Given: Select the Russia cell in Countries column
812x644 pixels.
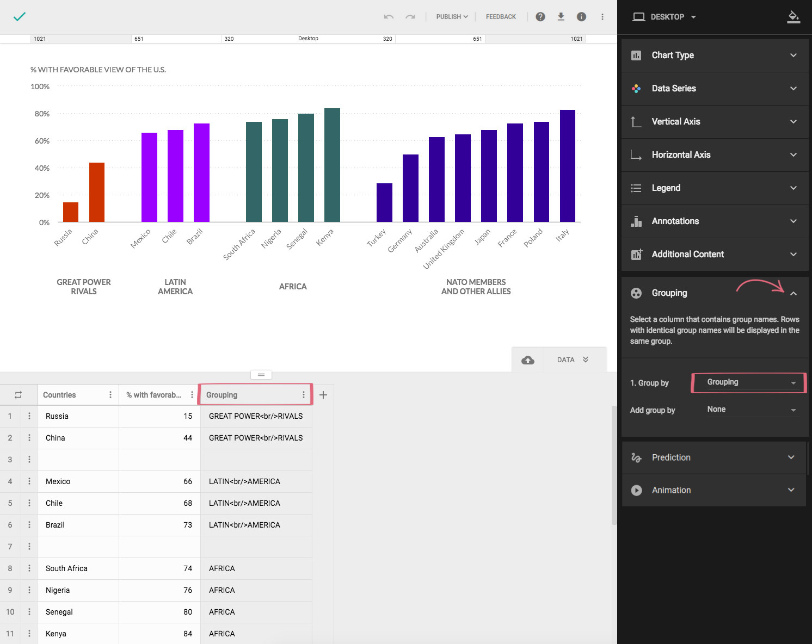Looking at the screenshot, I should pyautogui.click(x=78, y=416).
